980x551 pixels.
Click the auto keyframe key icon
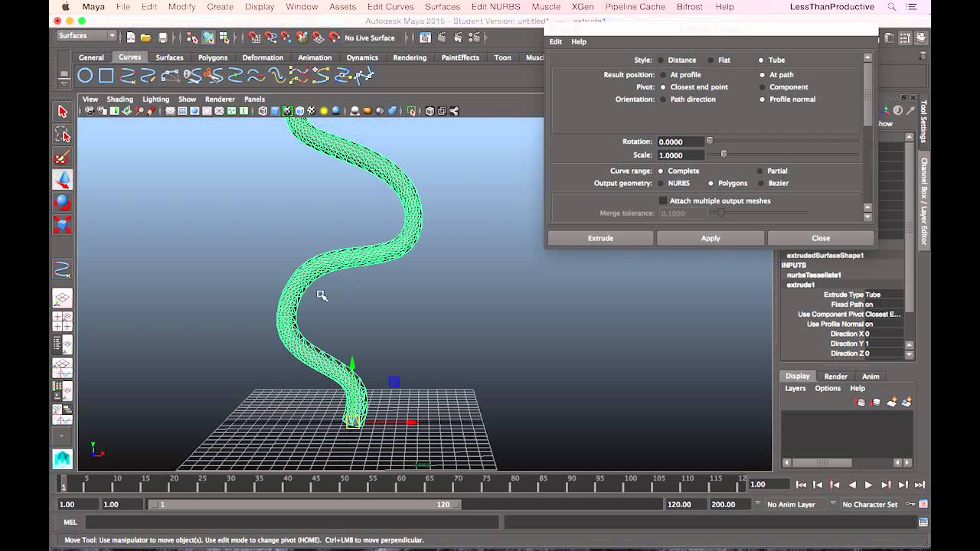[x=910, y=504]
